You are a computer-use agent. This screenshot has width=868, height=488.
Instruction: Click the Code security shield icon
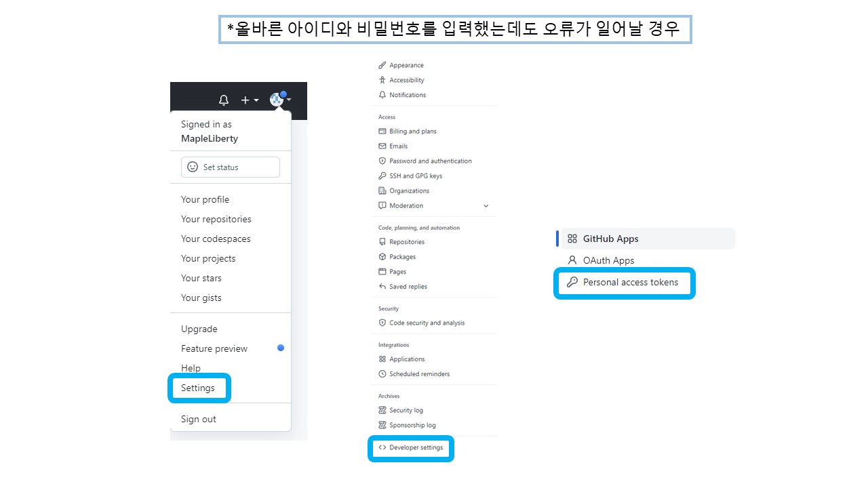pyautogui.click(x=382, y=323)
